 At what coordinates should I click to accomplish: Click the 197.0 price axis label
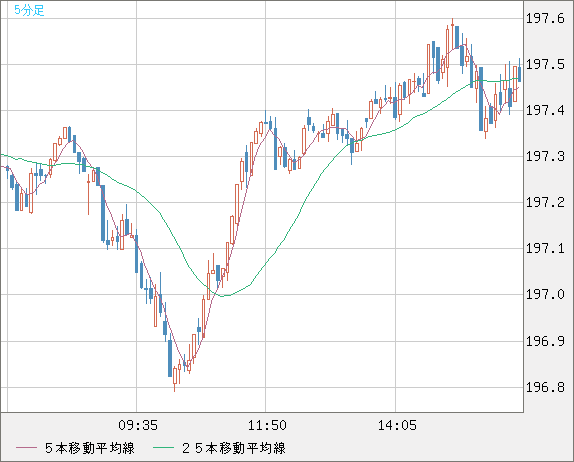tap(545, 294)
